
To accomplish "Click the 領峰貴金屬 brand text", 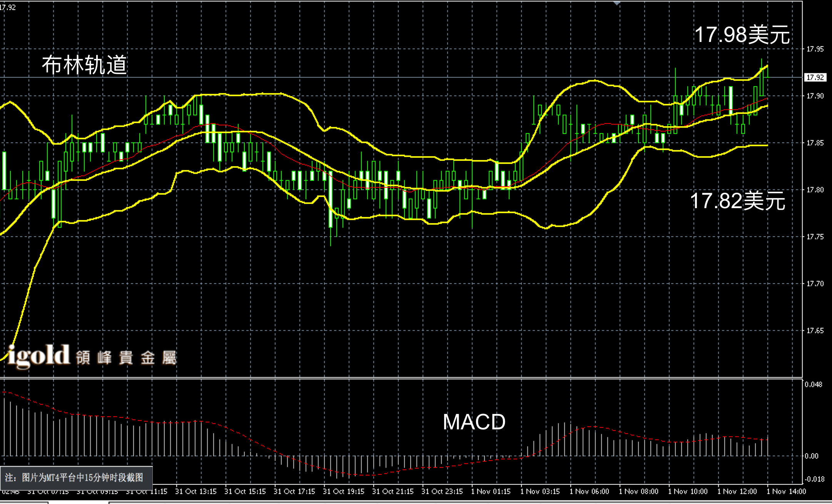I will click(126, 358).
